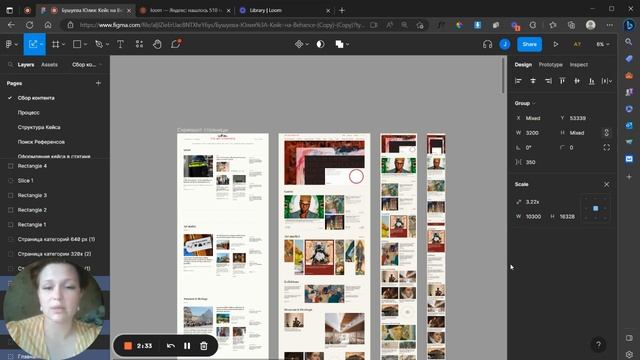Open Figma help question mark button
The height and width of the screenshot is (360, 640).
tap(598, 344)
